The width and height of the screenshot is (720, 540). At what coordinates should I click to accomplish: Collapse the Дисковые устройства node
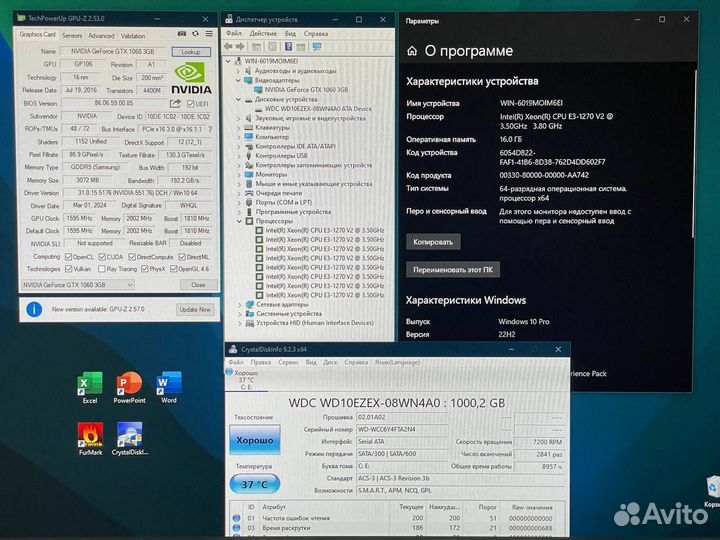tap(238, 99)
